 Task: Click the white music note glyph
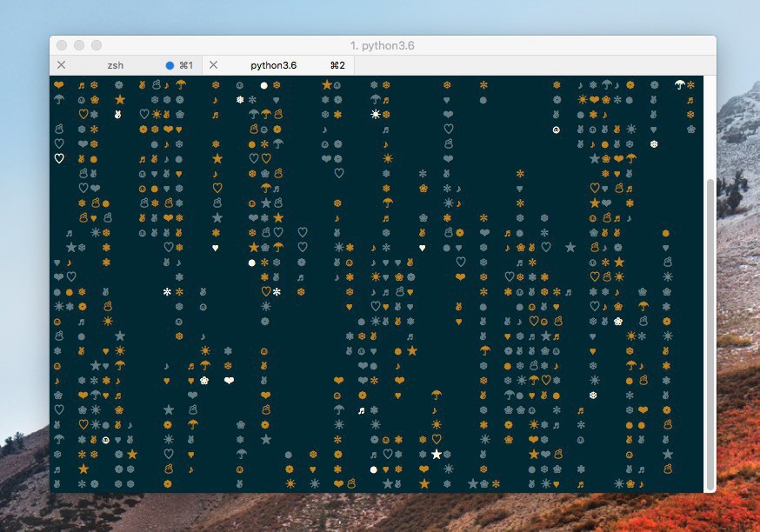[361, 410]
